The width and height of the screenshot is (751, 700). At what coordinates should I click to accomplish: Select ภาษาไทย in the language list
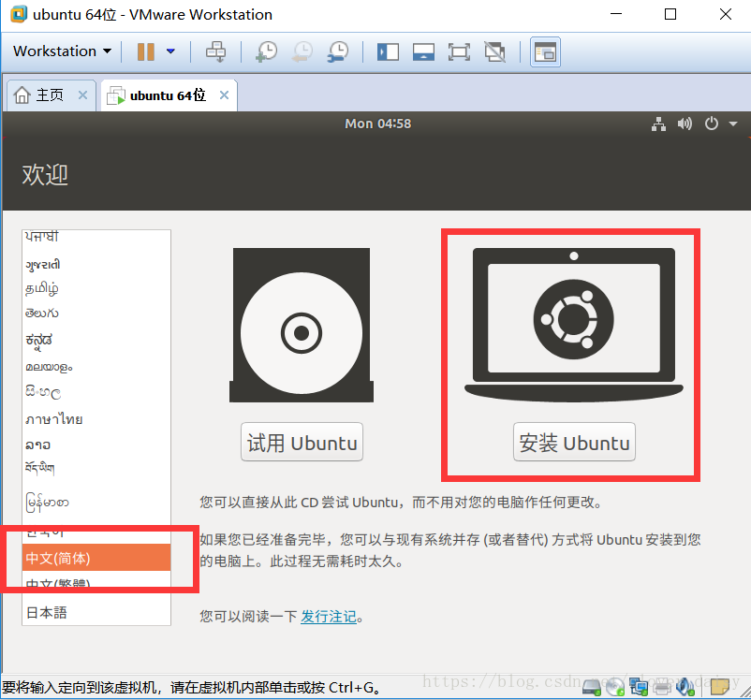(96, 420)
